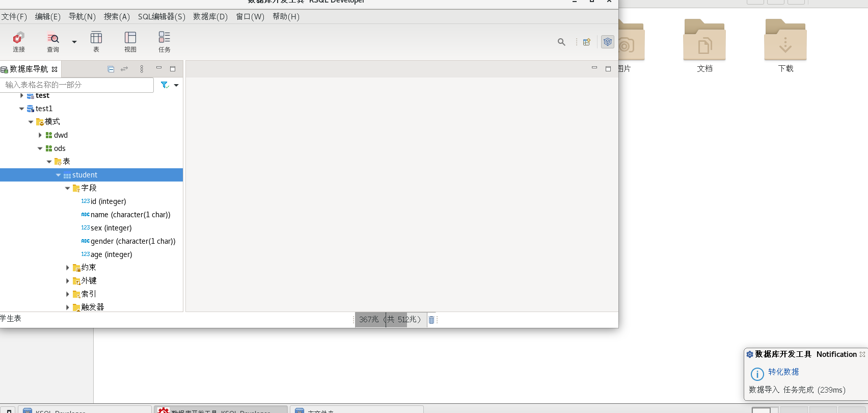Click the 转化数据 notification link
868x413 pixels.
pyautogui.click(x=783, y=372)
